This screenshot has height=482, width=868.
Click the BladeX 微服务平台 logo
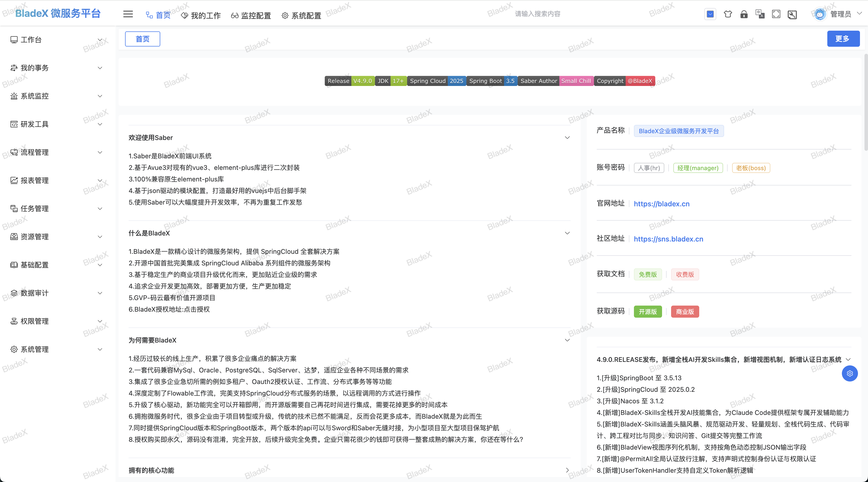click(x=58, y=14)
